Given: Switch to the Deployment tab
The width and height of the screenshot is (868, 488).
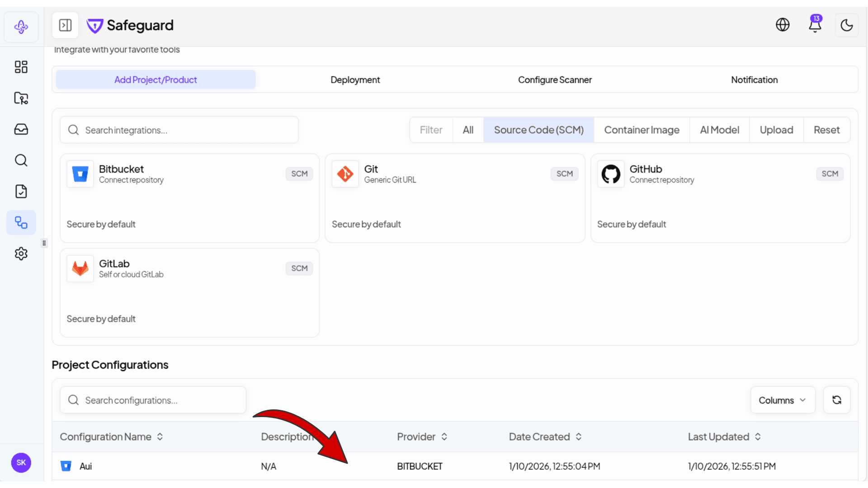Looking at the screenshot, I should [355, 80].
